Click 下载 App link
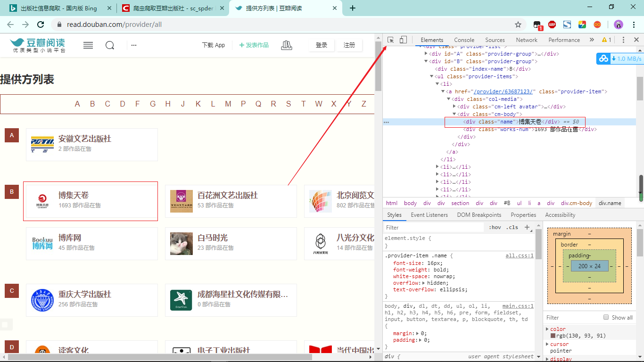The width and height of the screenshot is (644, 362). pos(214,45)
